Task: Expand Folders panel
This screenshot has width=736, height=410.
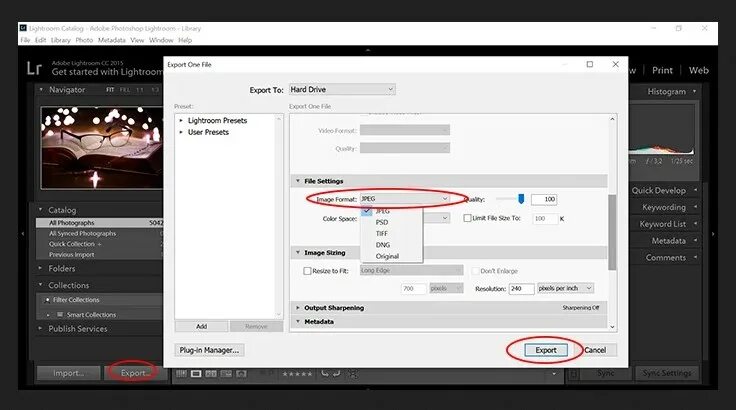Action: click(40, 268)
